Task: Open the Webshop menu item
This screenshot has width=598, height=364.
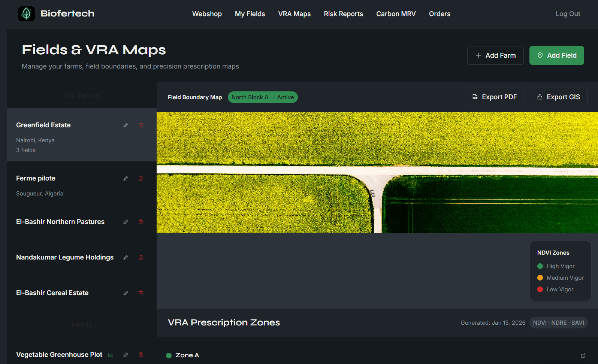Action: click(x=207, y=14)
